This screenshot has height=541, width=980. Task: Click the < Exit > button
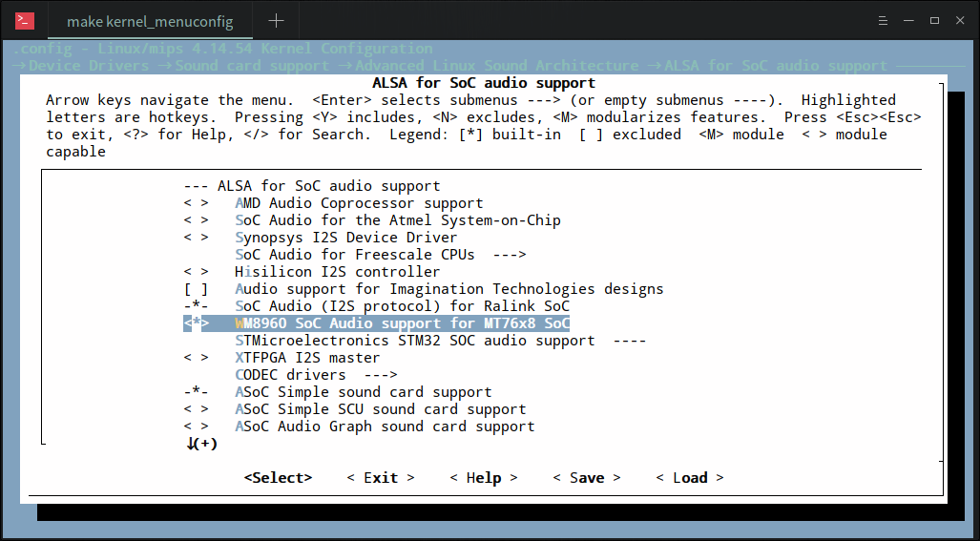381,478
